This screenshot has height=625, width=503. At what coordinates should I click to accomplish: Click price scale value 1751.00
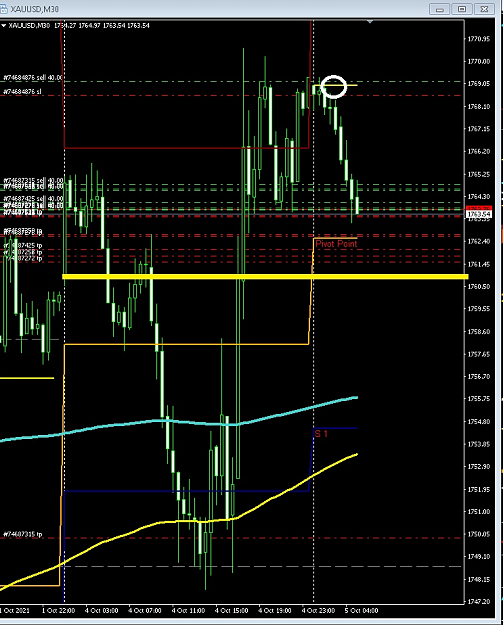479,511
